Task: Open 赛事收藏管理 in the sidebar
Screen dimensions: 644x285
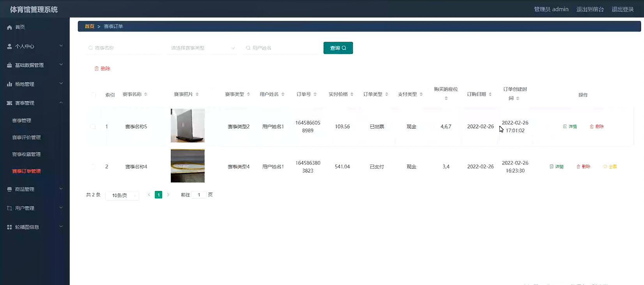Action: 26,154
